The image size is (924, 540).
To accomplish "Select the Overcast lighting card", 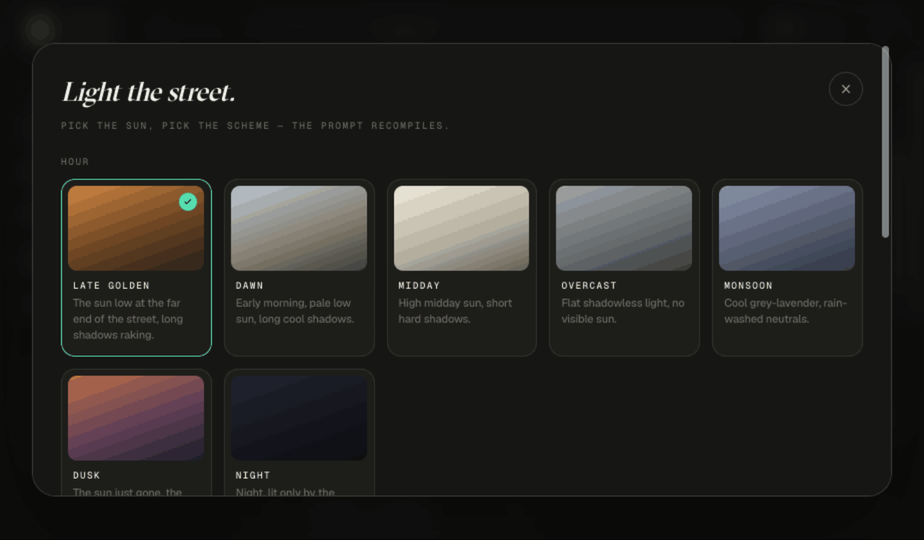I will pos(625,268).
